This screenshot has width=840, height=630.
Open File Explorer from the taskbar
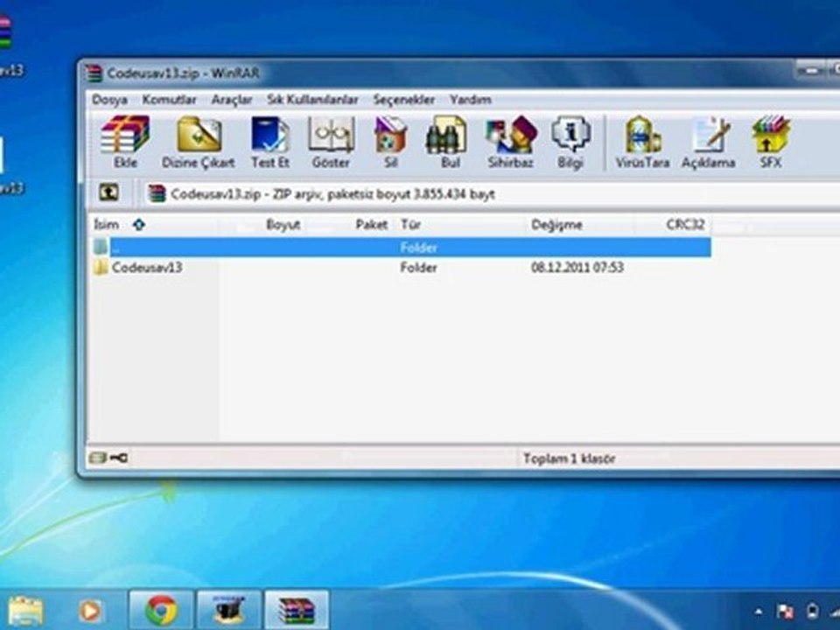[25, 610]
